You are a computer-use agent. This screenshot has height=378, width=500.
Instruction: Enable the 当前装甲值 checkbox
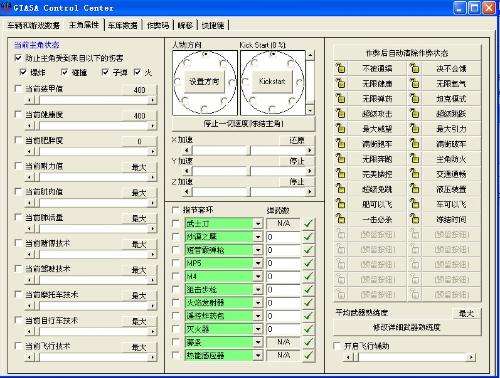[18, 88]
